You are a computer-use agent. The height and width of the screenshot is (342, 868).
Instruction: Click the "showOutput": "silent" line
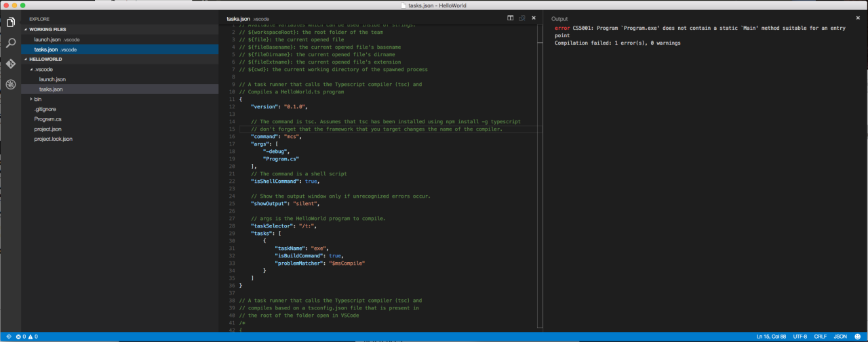(285, 203)
